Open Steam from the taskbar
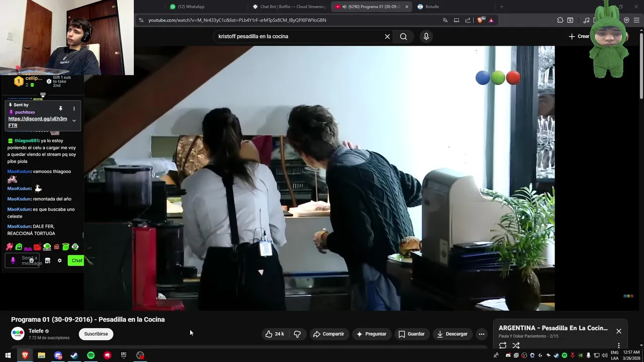The image size is (644, 362). [74, 355]
